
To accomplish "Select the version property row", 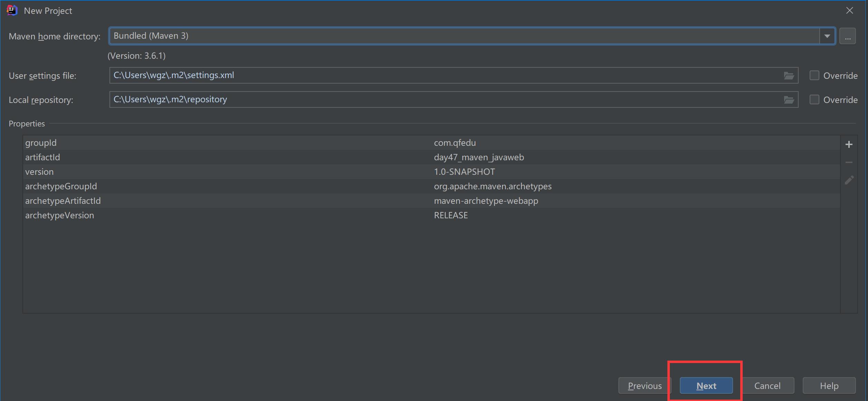I will [x=432, y=172].
